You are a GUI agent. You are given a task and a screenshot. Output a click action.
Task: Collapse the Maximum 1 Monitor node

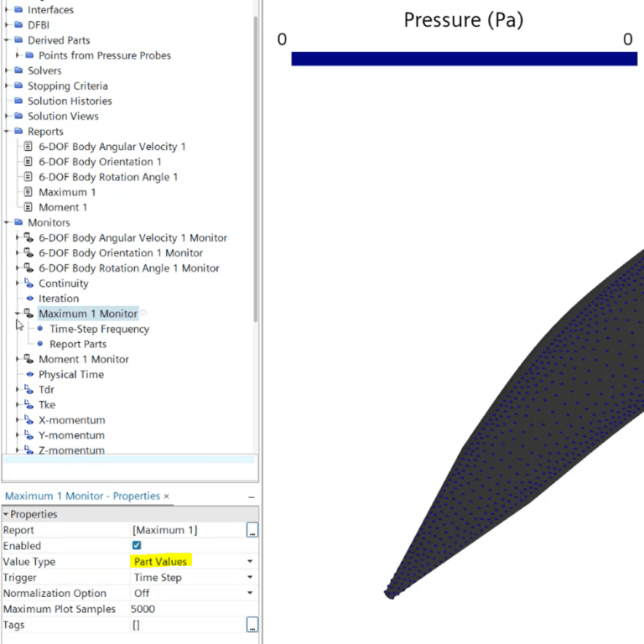(18, 314)
